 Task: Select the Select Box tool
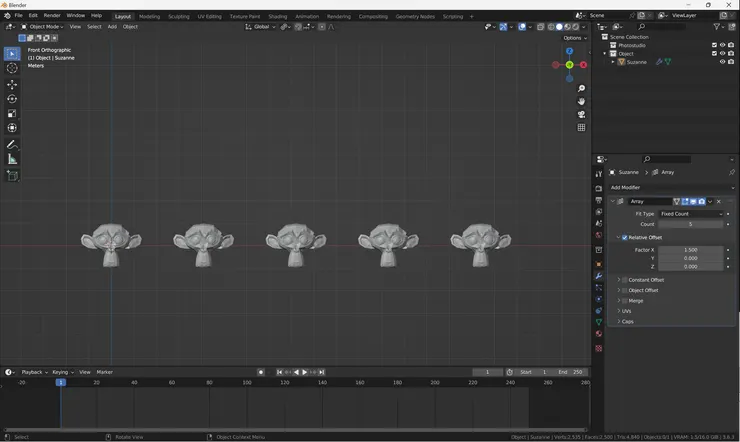coord(12,54)
